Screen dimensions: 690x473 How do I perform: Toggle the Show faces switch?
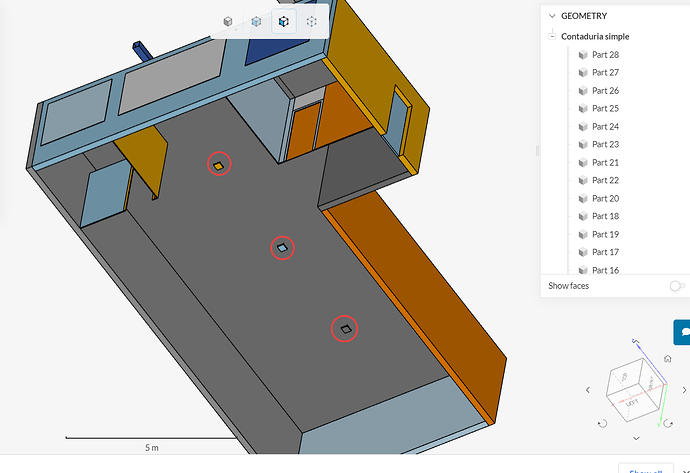pyautogui.click(x=677, y=286)
